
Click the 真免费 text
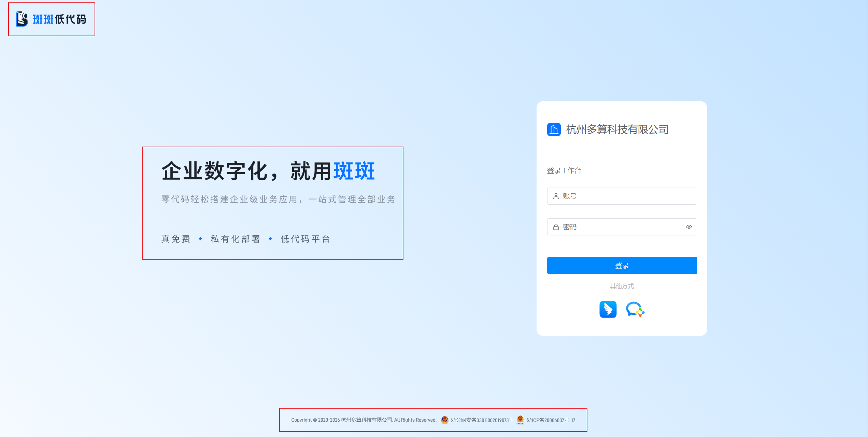(176, 239)
